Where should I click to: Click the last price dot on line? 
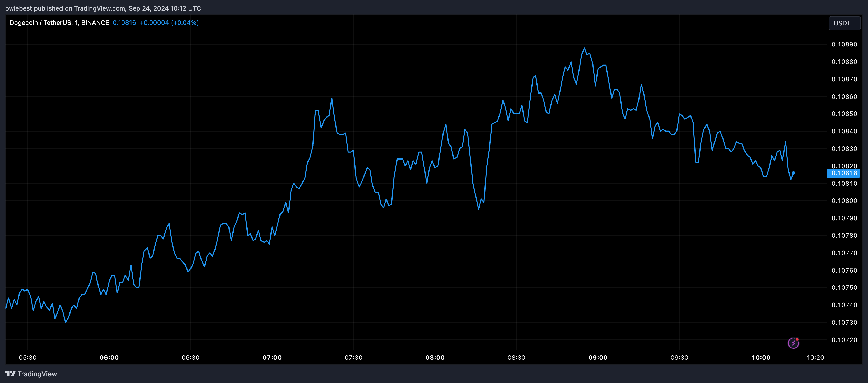(x=793, y=173)
